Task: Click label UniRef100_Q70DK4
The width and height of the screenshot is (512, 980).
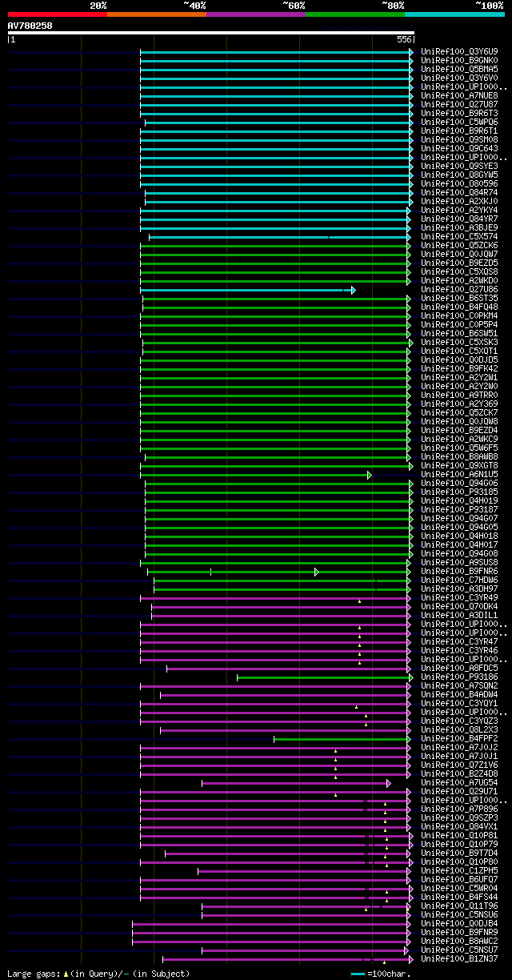Action: (460, 606)
